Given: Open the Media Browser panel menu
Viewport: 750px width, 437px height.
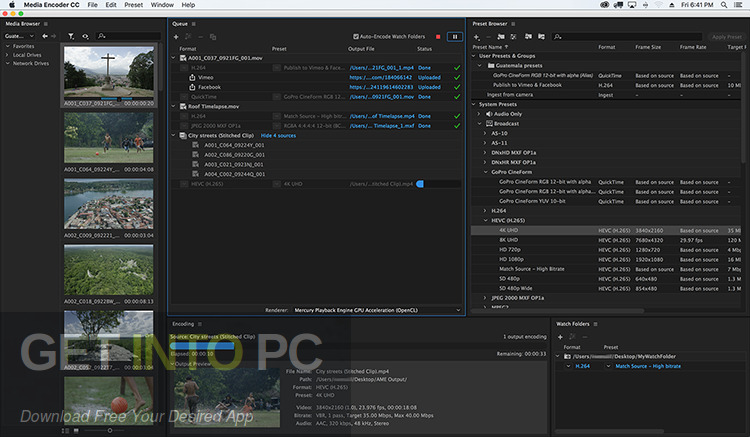Looking at the screenshot, I should 46,24.
